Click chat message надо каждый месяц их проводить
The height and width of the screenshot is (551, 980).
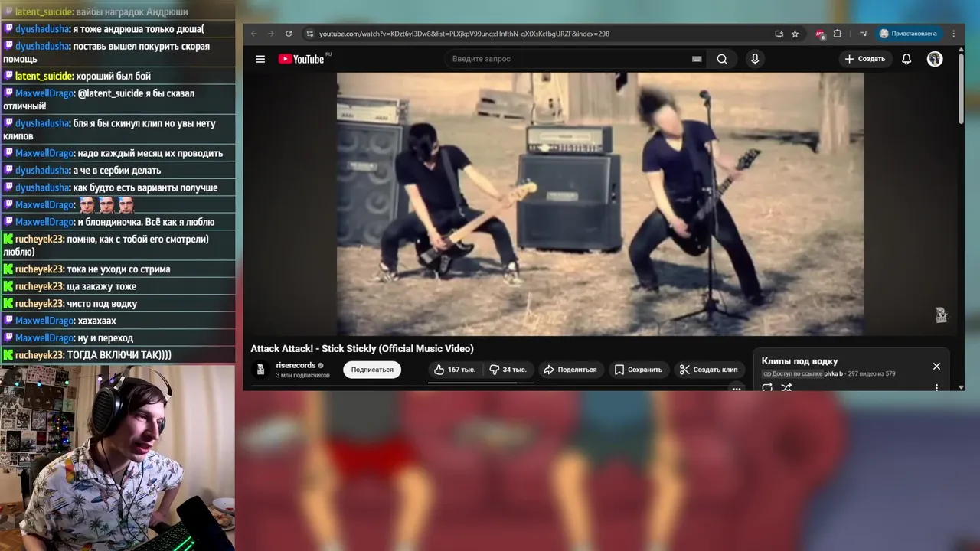pos(150,153)
